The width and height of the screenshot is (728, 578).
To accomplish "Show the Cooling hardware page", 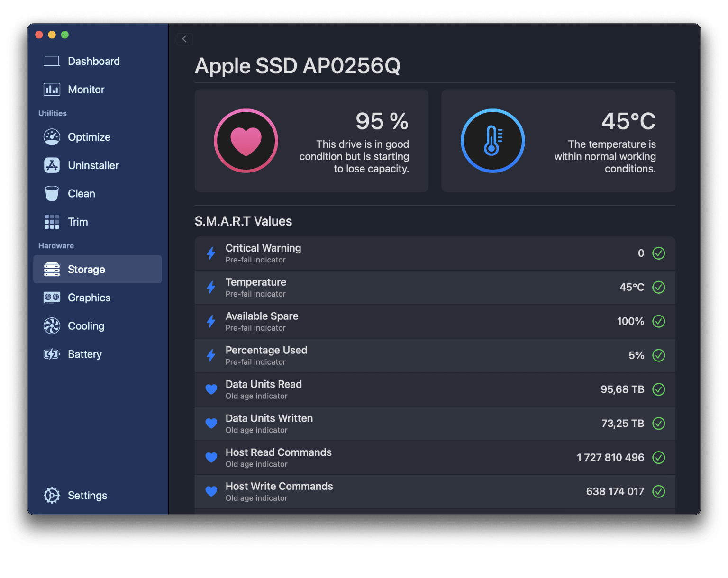I will (x=86, y=326).
